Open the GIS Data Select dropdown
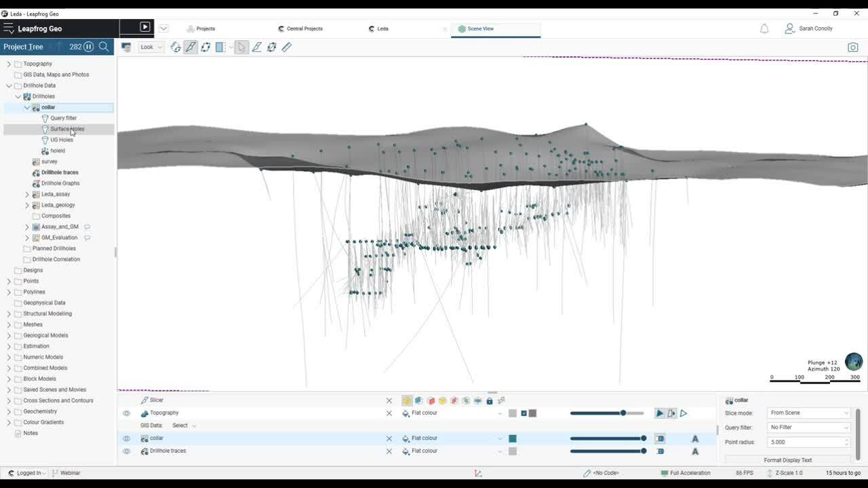 pyautogui.click(x=184, y=426)
